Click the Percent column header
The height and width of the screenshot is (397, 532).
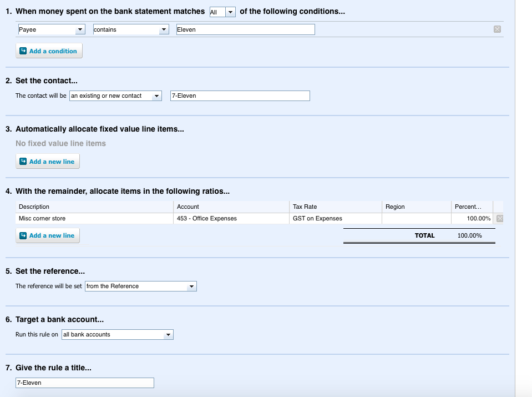(472, 207)
